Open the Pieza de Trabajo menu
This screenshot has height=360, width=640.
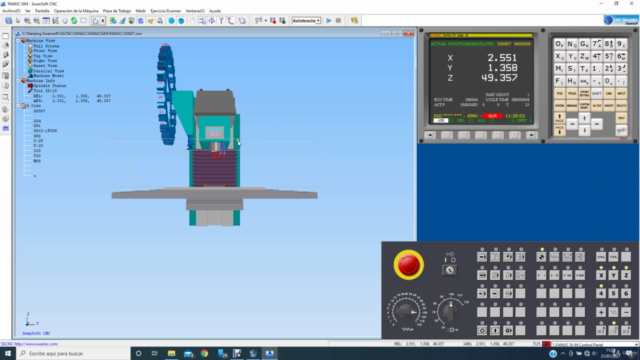pos(117,11)
